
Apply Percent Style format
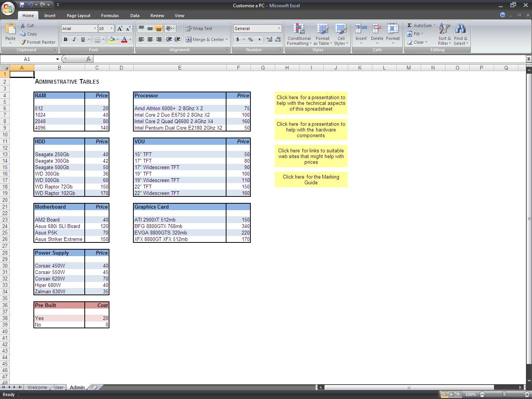click(x=250, y=40)
